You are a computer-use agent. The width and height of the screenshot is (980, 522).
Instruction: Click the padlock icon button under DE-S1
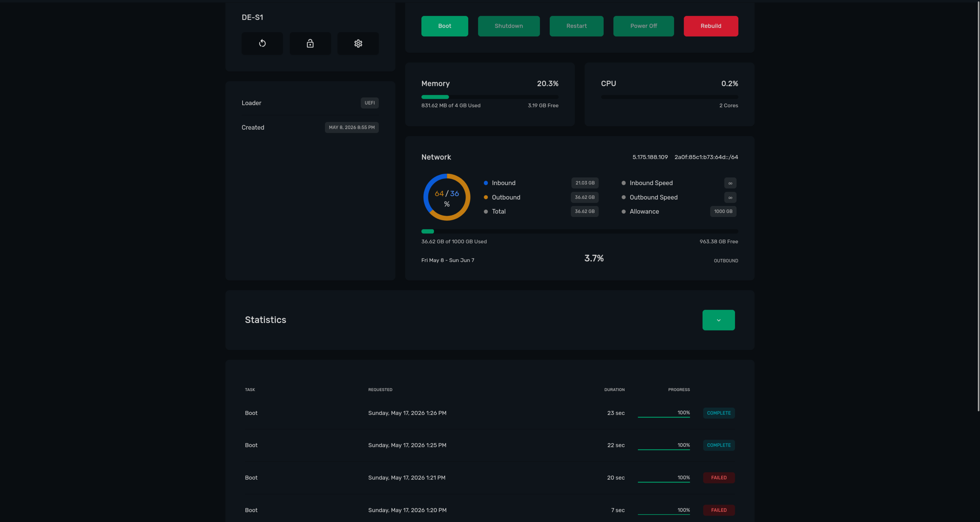[310, 43]
